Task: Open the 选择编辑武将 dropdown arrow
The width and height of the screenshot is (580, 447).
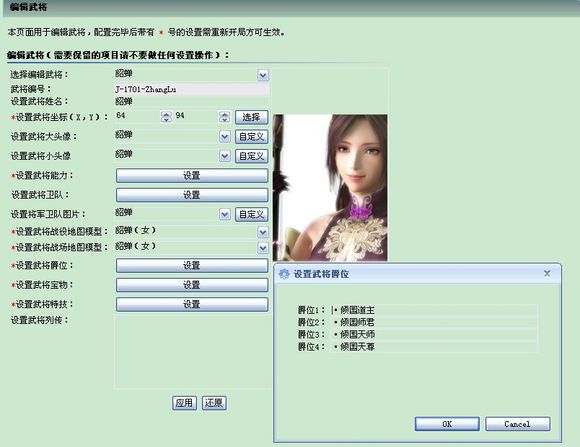Action: coord(263,75)
